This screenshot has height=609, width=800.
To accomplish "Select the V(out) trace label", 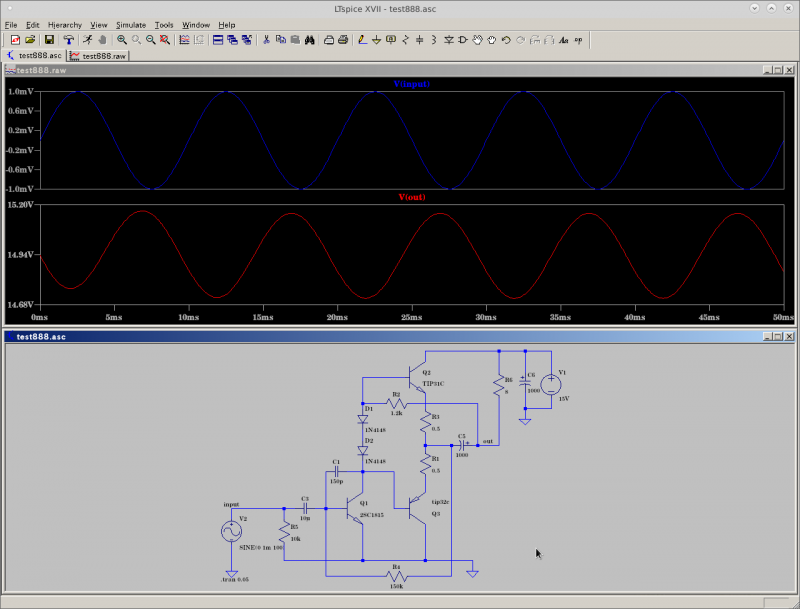I will pos(411,197).
